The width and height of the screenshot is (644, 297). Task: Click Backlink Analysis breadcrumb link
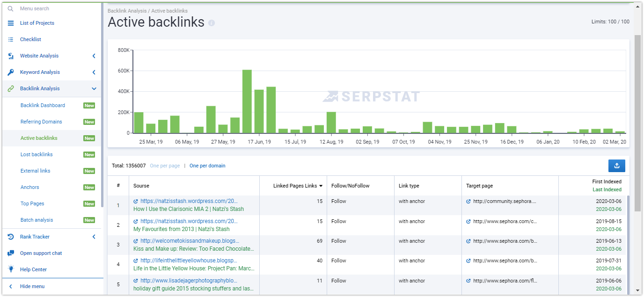127,11
